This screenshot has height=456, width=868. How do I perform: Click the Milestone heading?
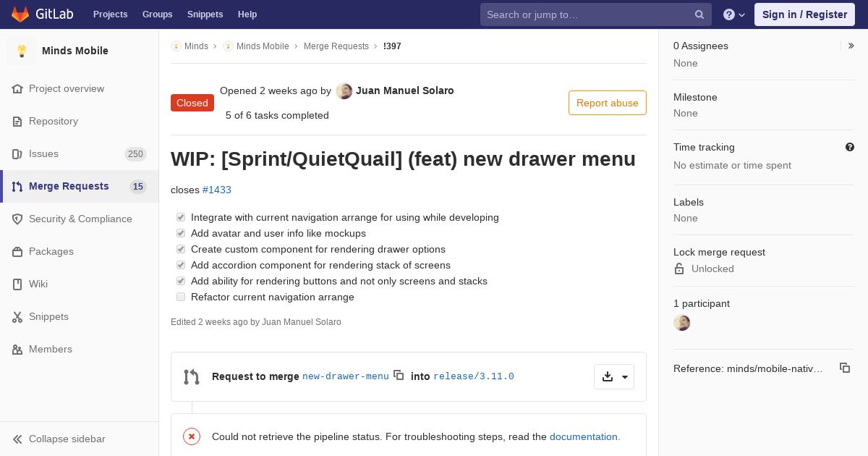695,97
